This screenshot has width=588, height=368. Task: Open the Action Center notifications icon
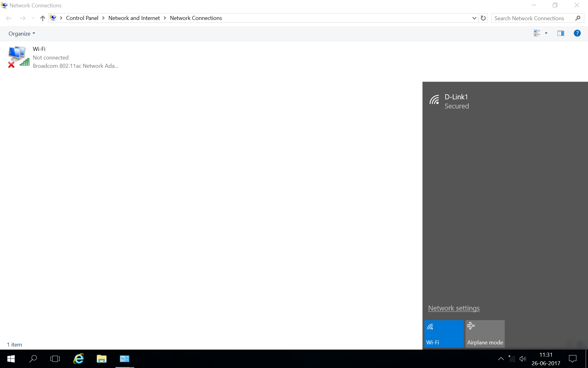point(573,359)
